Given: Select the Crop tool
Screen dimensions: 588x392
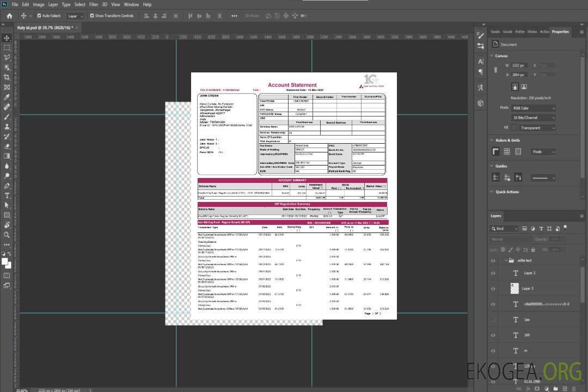Looking at the screenshot, I should click(x=7, y=77).
